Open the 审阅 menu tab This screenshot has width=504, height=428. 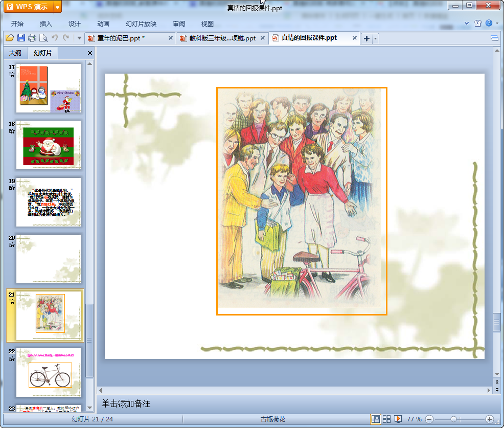point(179,24)
